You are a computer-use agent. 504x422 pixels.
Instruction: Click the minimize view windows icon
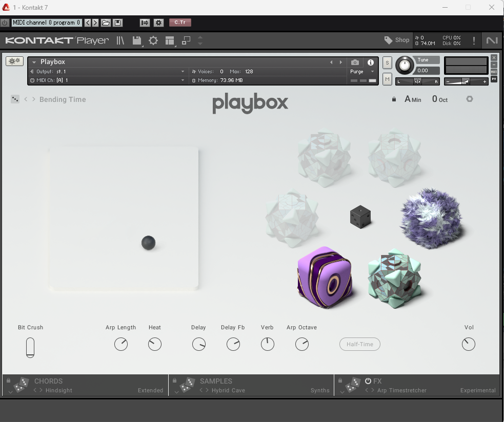186,40
